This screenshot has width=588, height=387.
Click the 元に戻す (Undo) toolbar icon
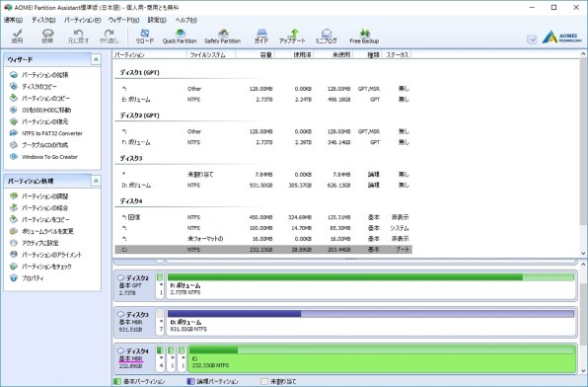click(x=78, y=37)
